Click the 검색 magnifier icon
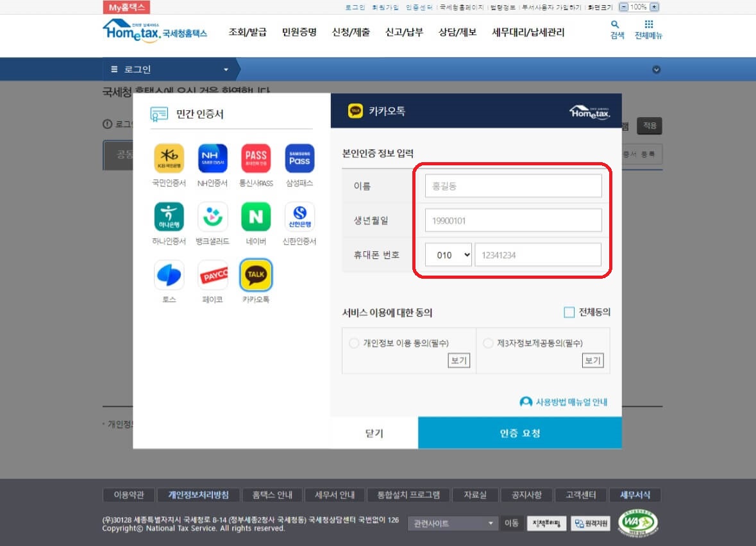 615,24
